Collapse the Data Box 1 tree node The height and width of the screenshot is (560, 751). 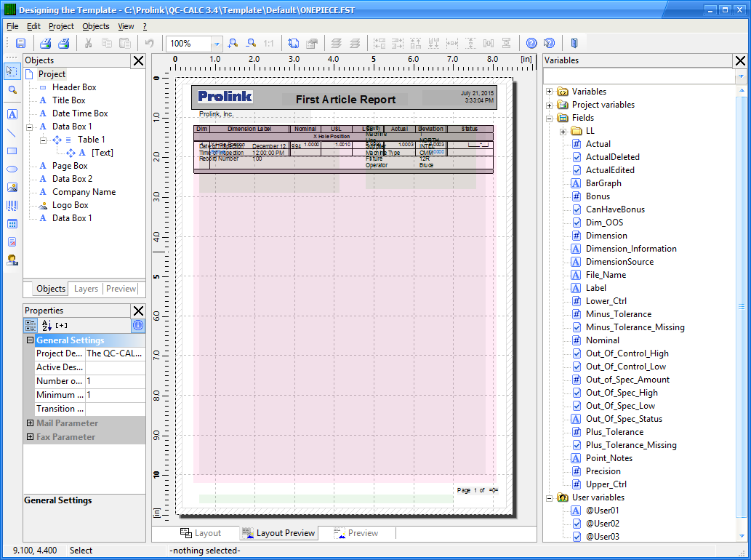click(x=29, y=127)
